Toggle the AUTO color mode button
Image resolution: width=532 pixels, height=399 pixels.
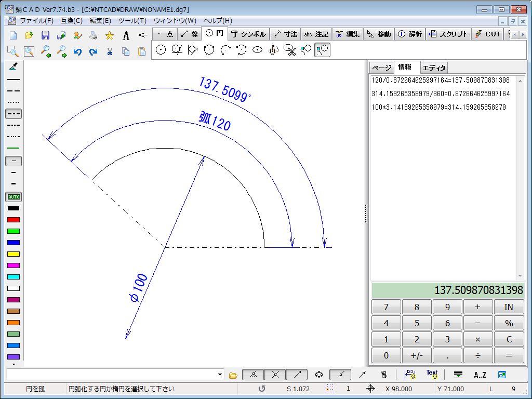(14, 197)
